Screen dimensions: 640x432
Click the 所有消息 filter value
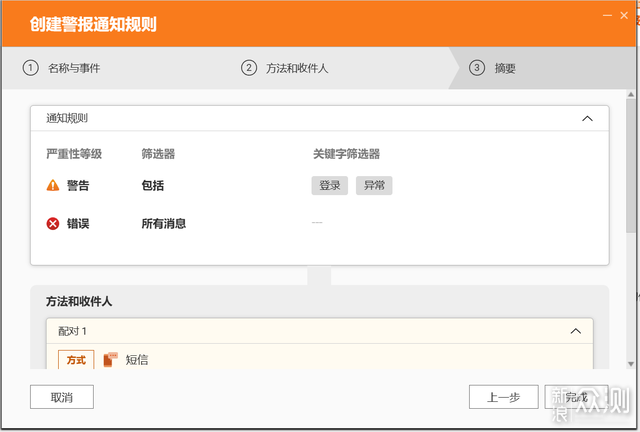point(164,224)
